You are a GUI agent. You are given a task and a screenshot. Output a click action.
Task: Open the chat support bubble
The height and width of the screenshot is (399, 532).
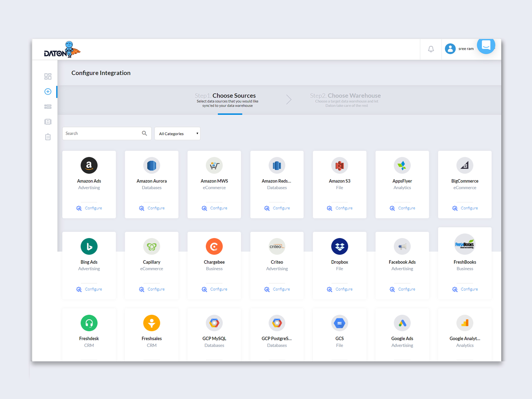(x=486, y=46)
